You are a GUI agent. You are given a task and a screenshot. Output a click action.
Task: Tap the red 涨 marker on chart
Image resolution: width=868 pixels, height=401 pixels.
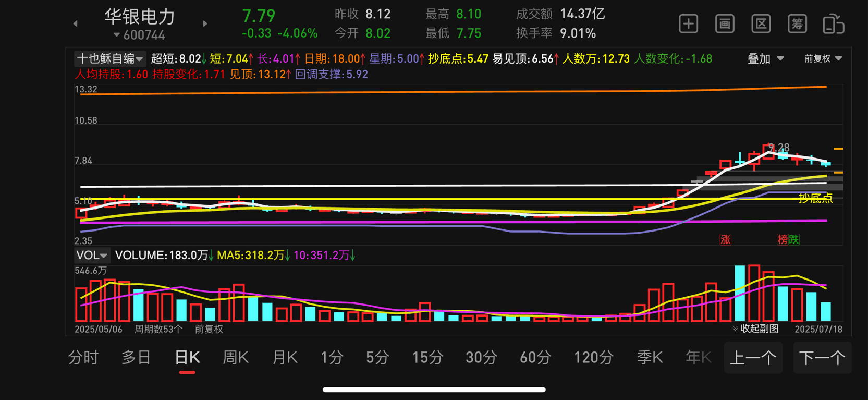coord(725,239)
